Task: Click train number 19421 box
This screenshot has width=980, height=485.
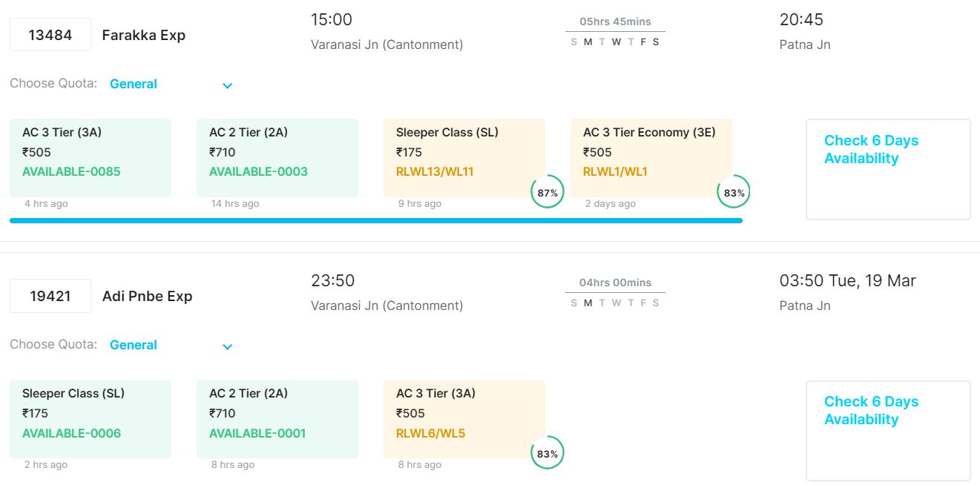Action: [x=50, y=296]
